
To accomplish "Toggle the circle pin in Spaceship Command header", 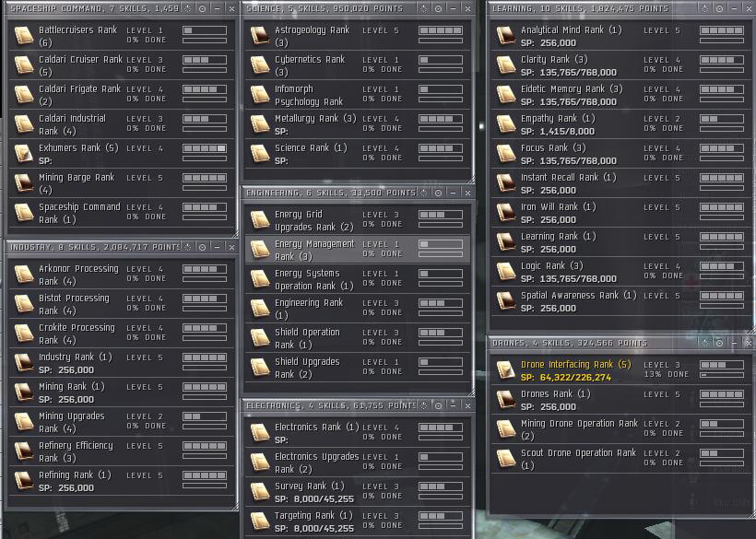I will click(203, 8).
